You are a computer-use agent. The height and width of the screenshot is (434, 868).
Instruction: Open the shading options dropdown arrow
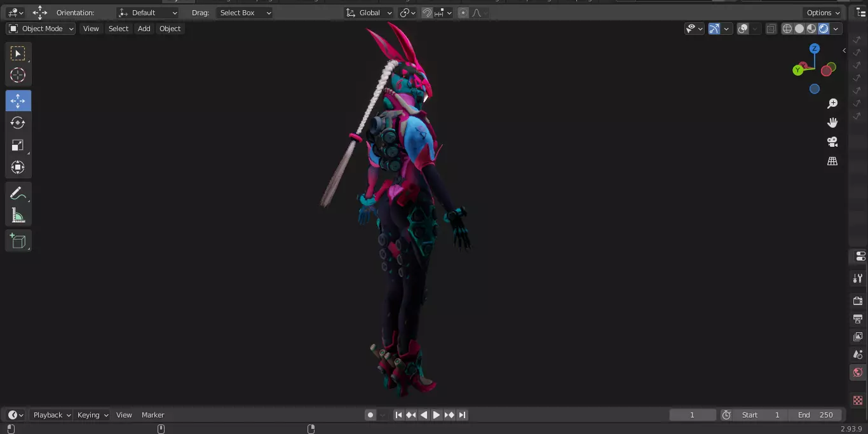[836, 29]
